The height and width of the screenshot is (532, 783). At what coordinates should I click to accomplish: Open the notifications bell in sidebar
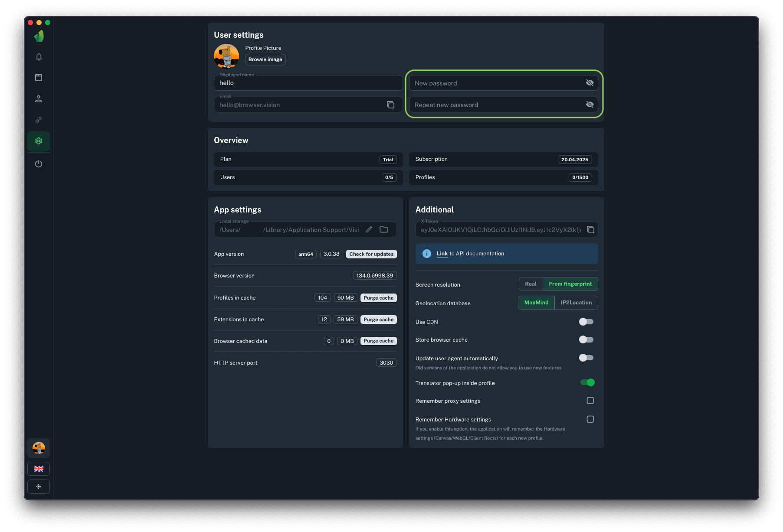pos(39,57)
